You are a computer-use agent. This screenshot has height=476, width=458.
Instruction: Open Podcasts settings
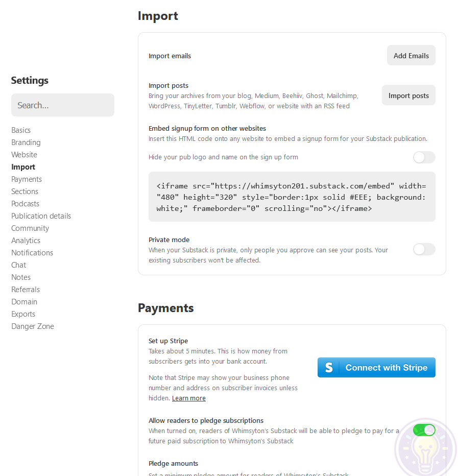tap(25, 204)
